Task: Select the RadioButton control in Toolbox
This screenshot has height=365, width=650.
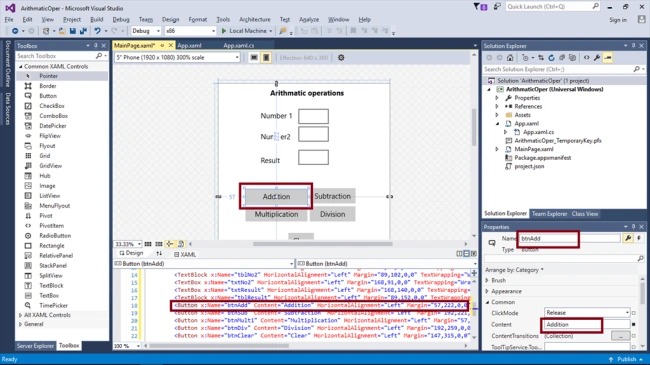Action: point(55,236)
